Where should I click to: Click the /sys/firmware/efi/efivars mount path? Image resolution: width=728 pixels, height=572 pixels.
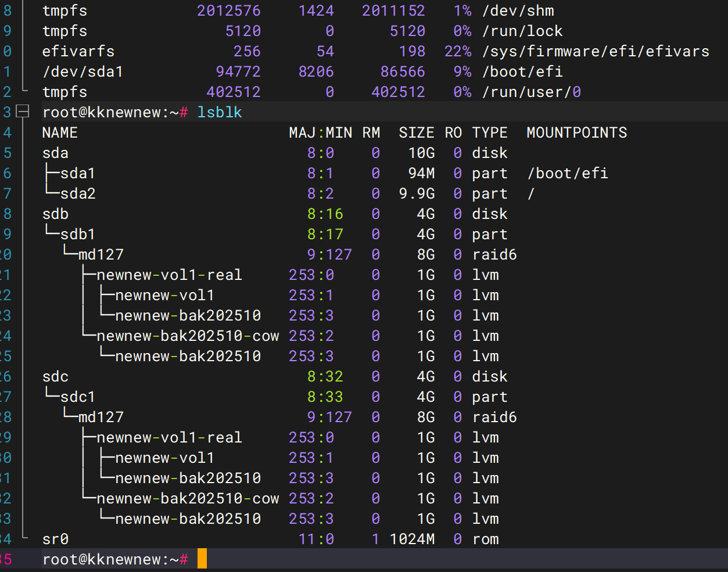tap(596, 51)
